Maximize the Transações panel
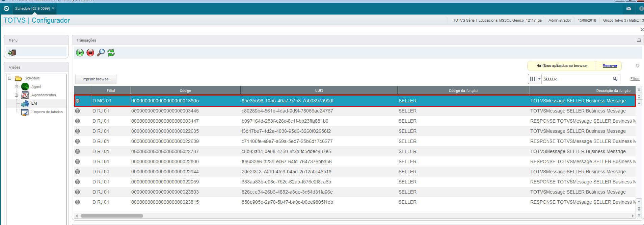 point(639,40)
